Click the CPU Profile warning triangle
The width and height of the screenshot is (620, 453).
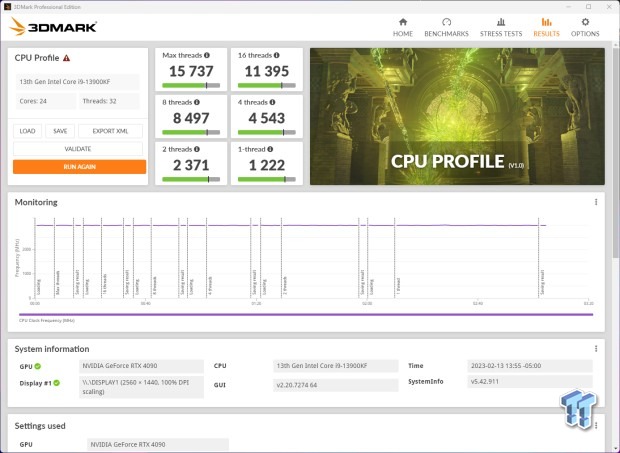point(66,58)
